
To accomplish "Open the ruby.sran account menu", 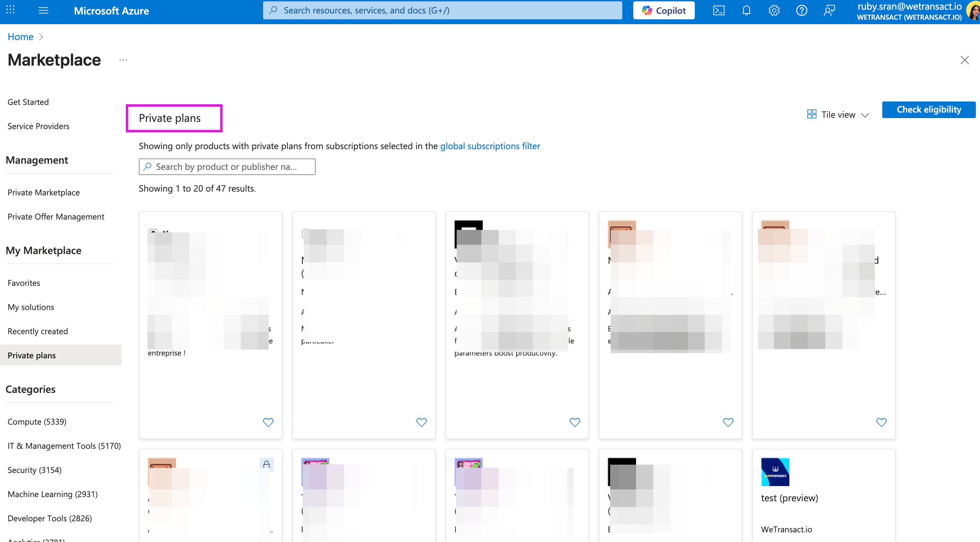I will (x=918, y=11).
